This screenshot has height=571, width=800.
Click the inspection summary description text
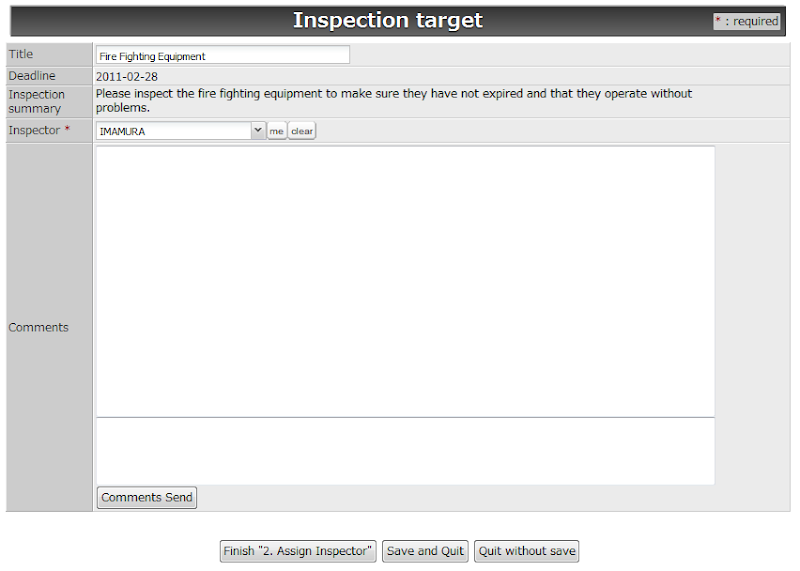[x=394, y=101]
